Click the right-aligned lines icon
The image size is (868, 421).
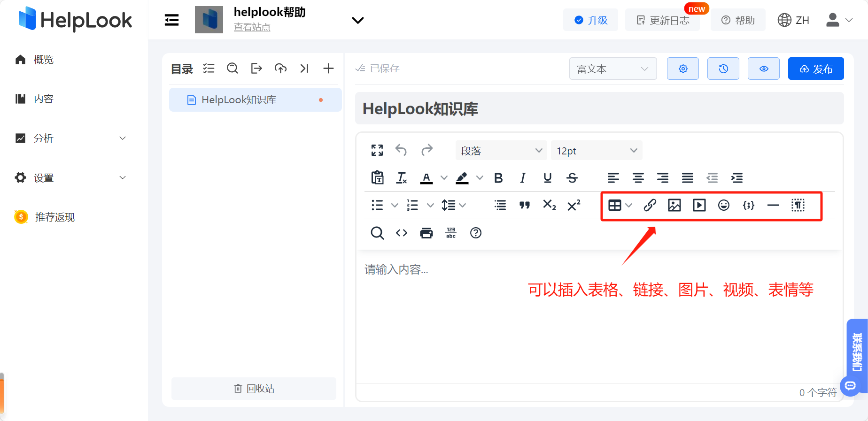500,205
